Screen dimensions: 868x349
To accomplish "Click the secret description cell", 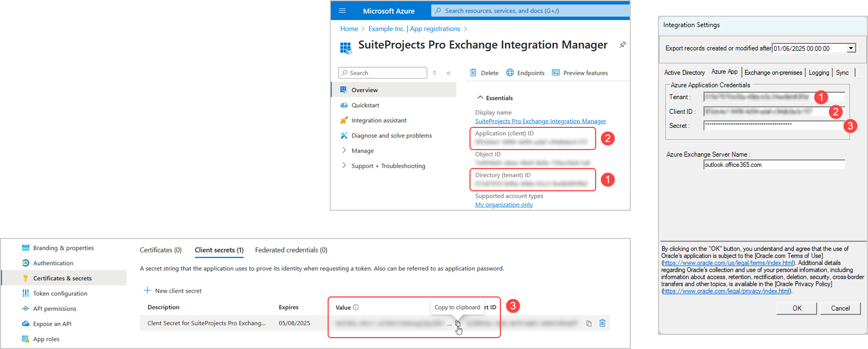I will click(207, 323).
